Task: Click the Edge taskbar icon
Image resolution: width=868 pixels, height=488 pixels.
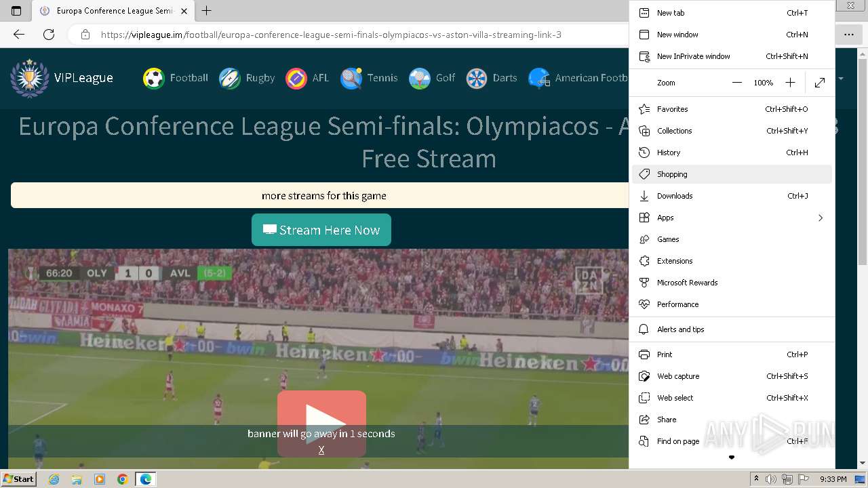Action: (145, 479)
